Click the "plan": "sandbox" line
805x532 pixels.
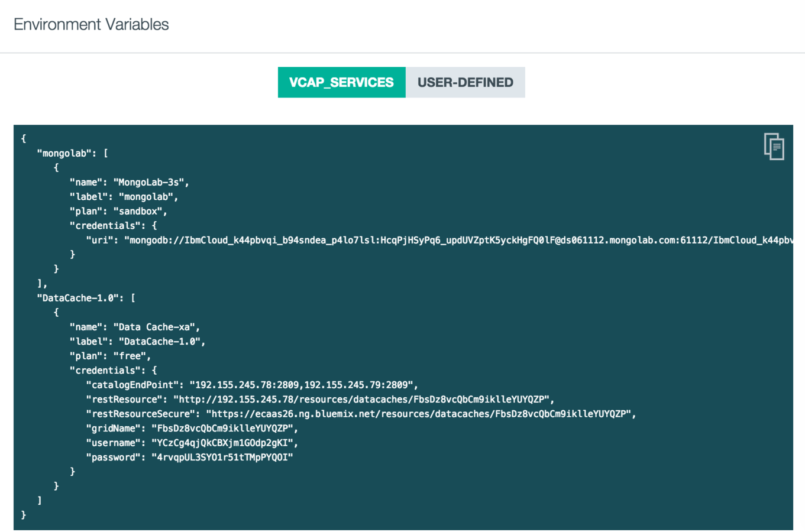(x=119, y=211)
